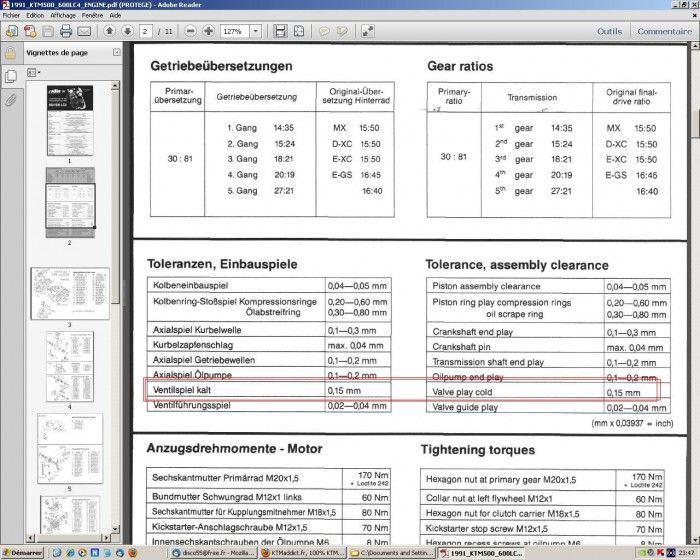Click the fit page width scrolling icon
Image resolution: width=700 pixels, height=560 pixels.
[x=282, y=31]
